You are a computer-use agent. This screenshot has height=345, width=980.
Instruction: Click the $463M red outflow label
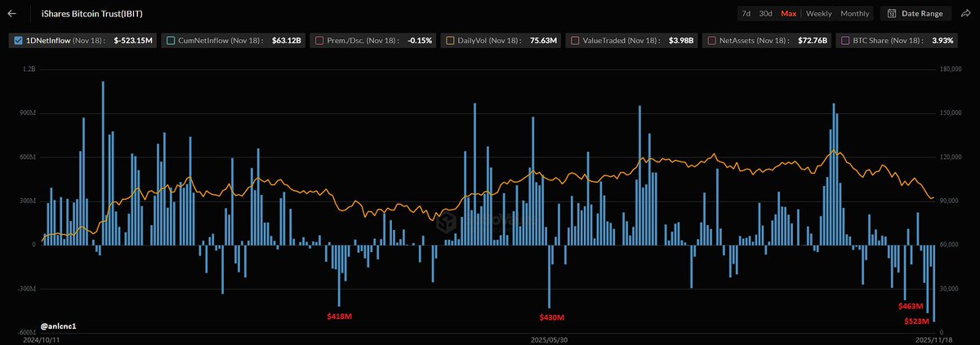click(911, 306)
